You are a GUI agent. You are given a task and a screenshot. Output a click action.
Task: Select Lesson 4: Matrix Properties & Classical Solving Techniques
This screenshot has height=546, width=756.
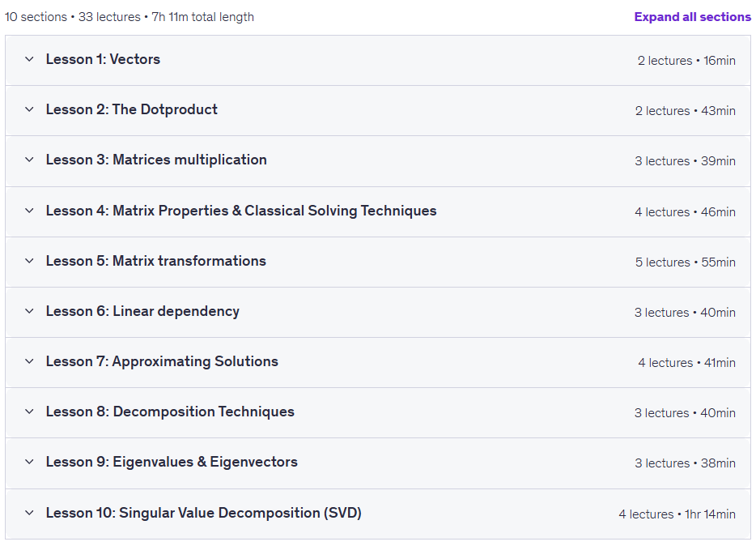point(241,211)
